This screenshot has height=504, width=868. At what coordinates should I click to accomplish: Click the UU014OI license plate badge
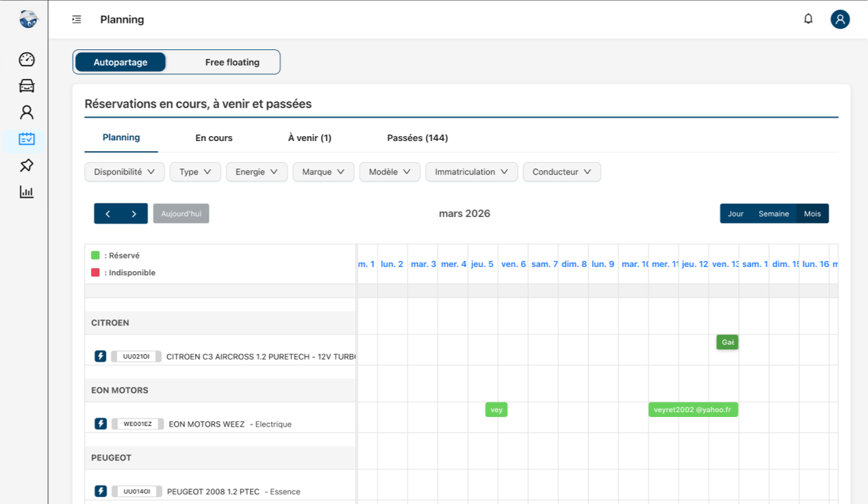click(x=136, y=491)
